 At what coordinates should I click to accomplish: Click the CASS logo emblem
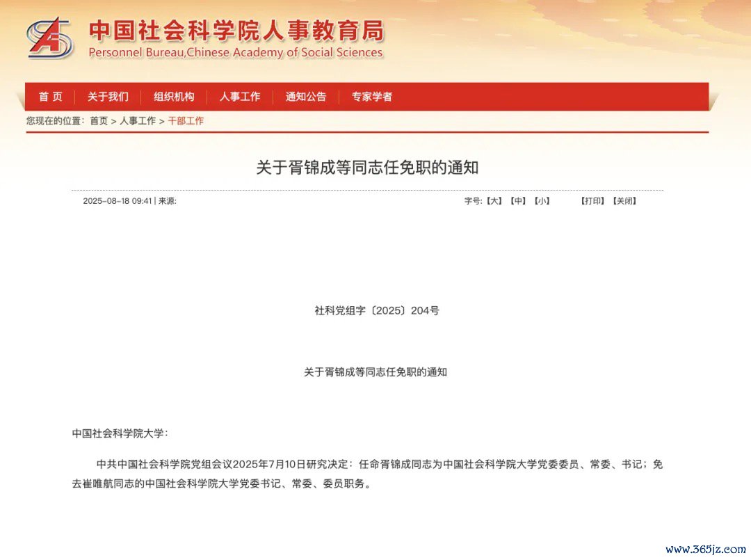tap(50, 38)
